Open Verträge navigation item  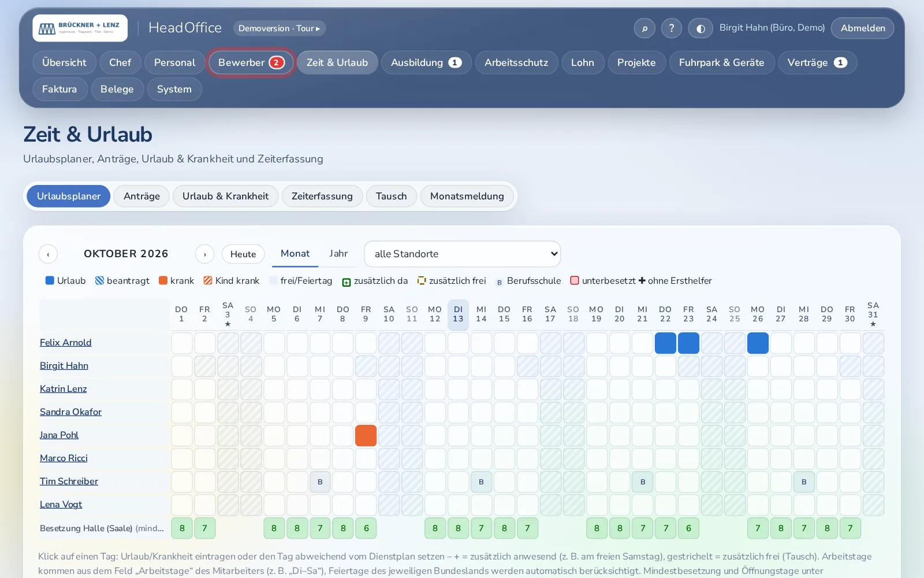pyautogui.click(x=817, y=62)
